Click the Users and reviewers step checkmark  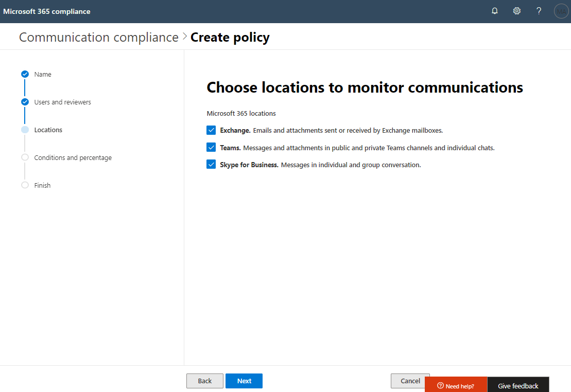click(x=25, y=102)
